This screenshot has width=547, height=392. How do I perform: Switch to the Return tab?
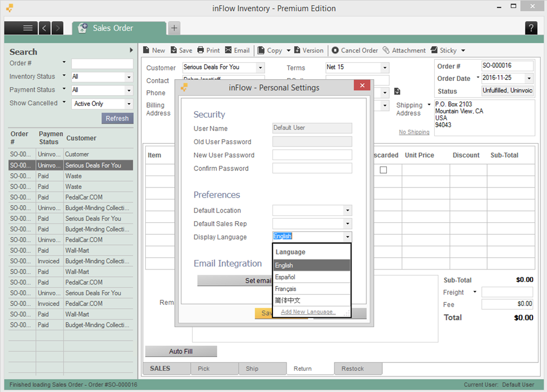(310, 369)
